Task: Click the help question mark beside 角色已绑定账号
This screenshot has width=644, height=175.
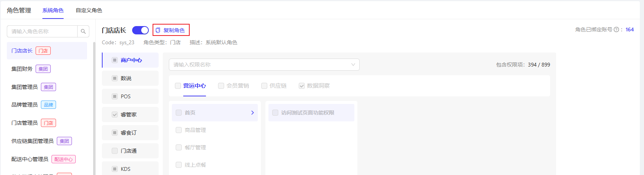Action: pyautogui.click(x=616, y=29)
